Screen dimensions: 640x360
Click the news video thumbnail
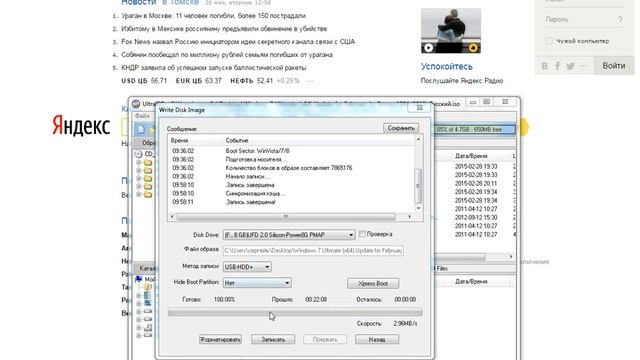(x=451, y=31)
